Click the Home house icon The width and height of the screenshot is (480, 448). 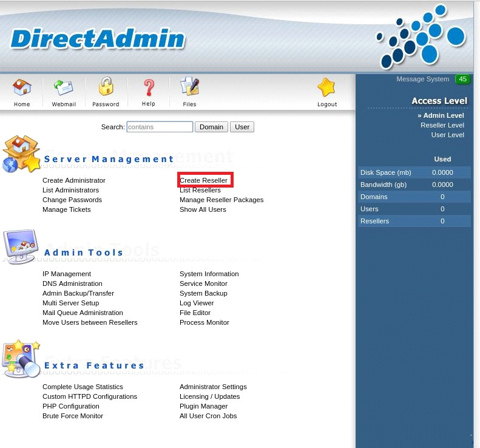22,89
